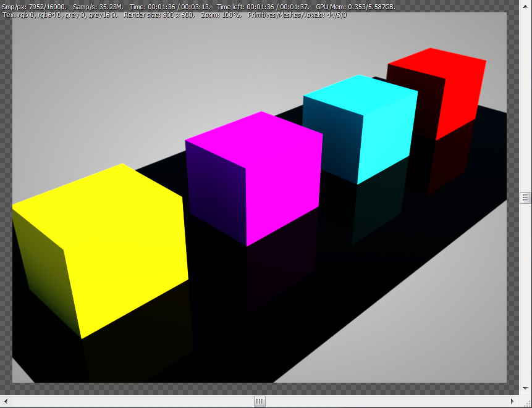
Task: Click the 'Smp/px: 7952/16000' statistic
Action: [x=34, y=7]
